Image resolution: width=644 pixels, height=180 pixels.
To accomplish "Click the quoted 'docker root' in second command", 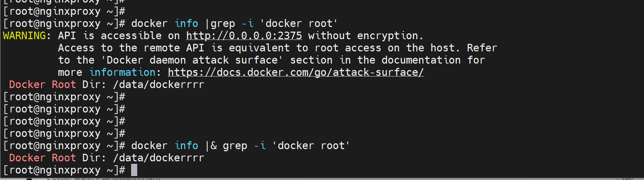I will tap(311, 146).
